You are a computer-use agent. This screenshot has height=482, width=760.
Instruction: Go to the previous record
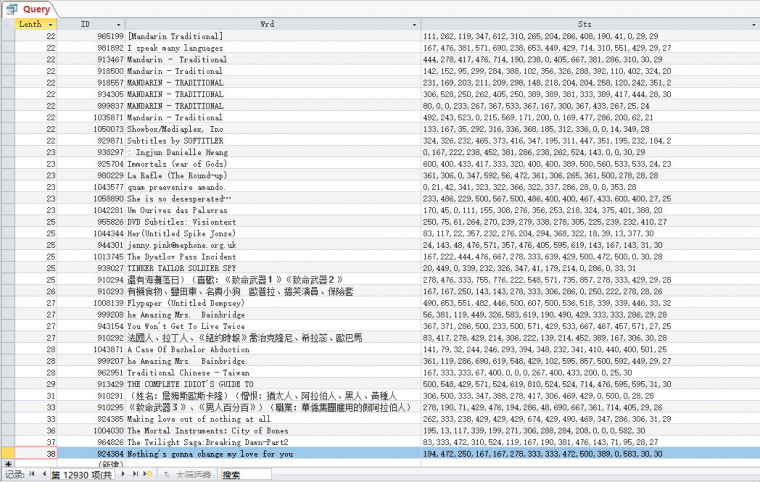44,474
